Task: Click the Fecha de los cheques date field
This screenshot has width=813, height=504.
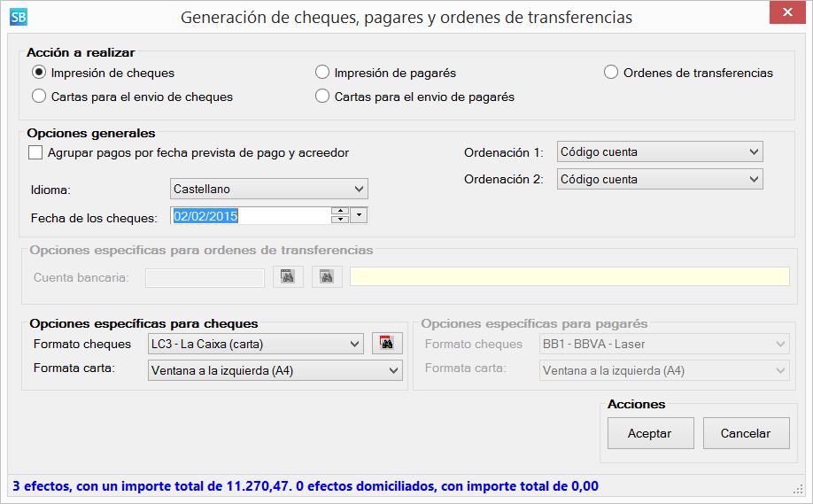Action: point(248,215)
